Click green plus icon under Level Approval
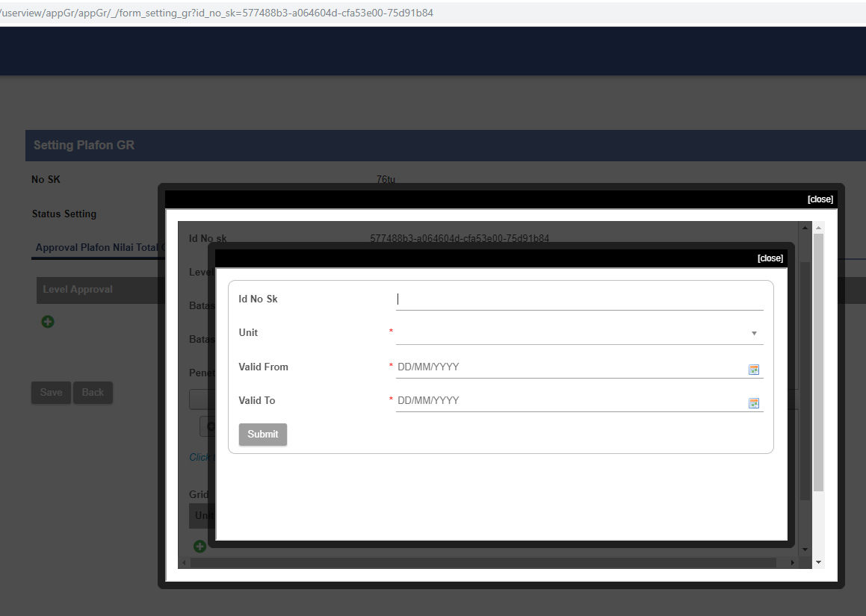This screenshot has height=616, width=866. tap(48, 322)
